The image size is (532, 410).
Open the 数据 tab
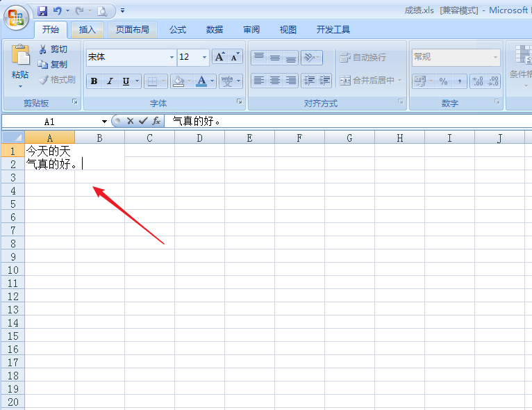[215, 30]
